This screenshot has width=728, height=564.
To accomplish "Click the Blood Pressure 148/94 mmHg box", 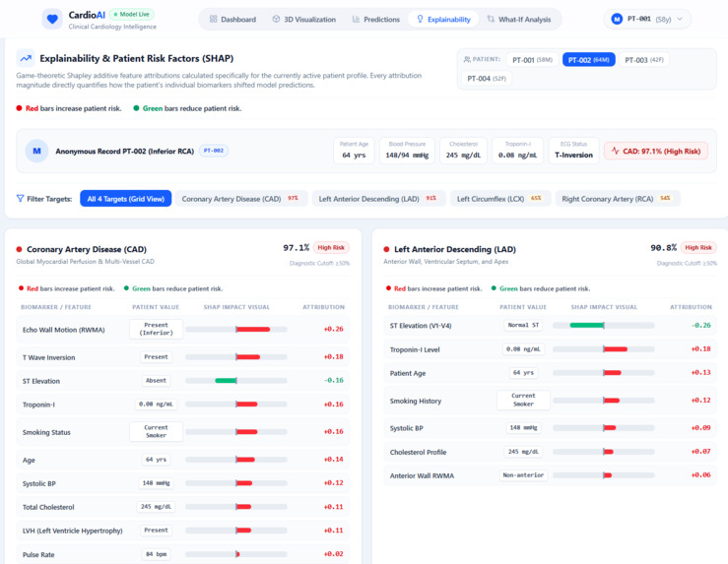I will coord(407,151).
